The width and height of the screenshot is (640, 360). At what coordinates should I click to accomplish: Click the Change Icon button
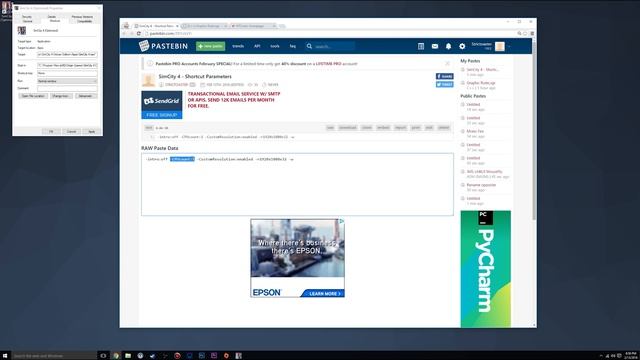pyautogui.click(x=60, y=96)
